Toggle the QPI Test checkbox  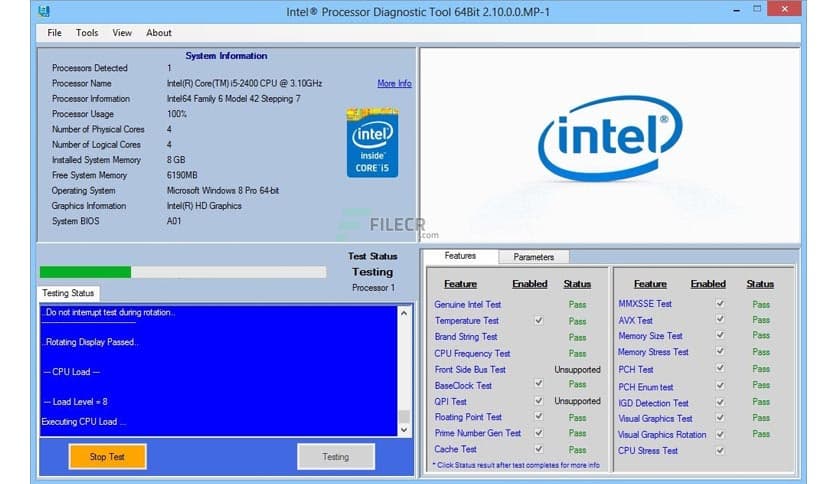(538, 400)
